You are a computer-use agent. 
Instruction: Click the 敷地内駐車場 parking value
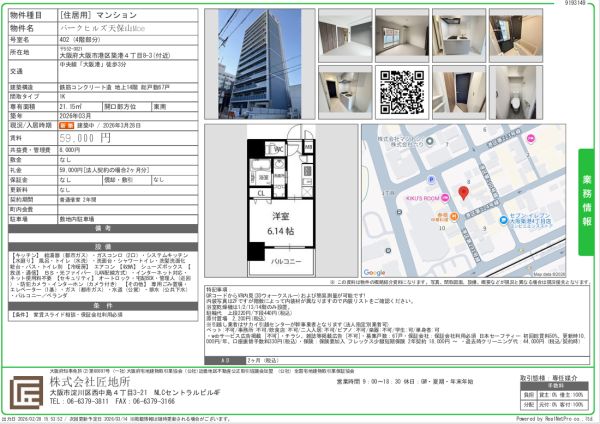(77, 219)
